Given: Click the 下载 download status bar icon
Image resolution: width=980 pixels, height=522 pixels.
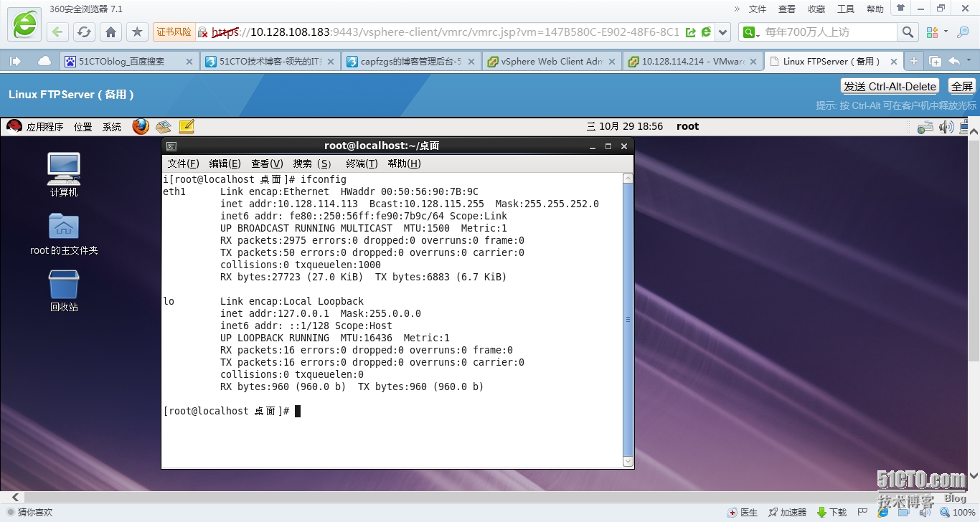Looking at the screenshot, I should point(832,513).
